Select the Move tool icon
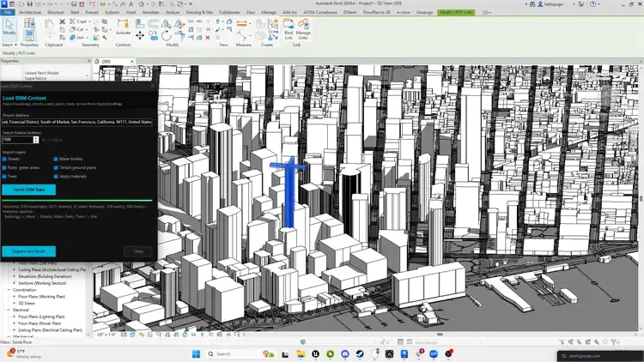The image size is (644, 362). click(x=140, y=36)
